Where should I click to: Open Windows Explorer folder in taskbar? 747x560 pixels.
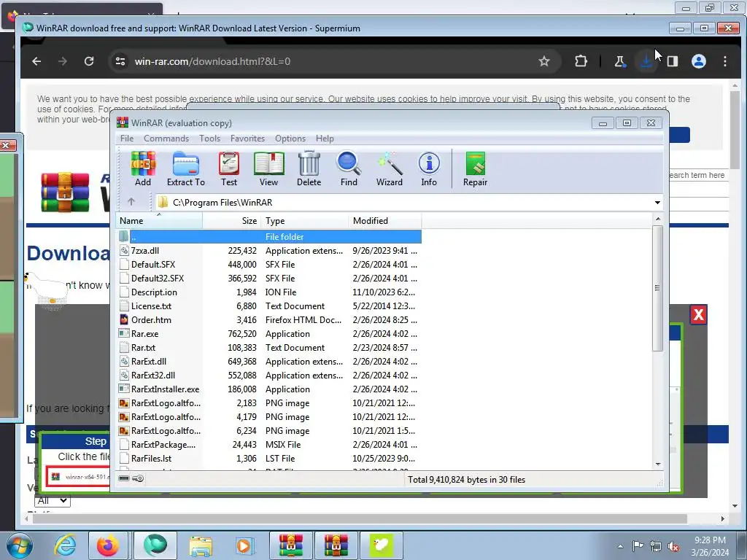(x=201, y=545)
